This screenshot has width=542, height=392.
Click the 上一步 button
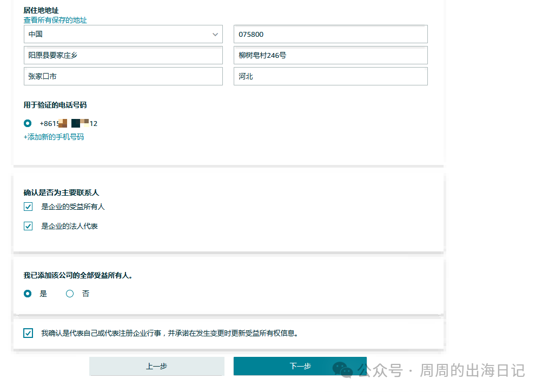[x=156, y=366]
